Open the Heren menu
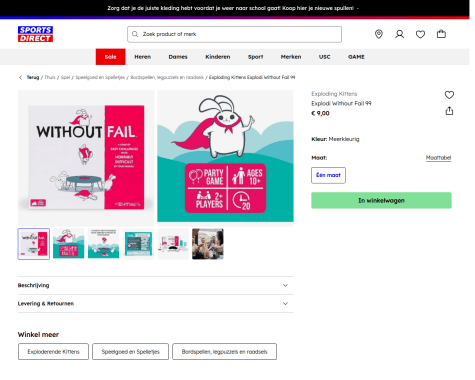This screenshot has width=475, height=380. pos(143,57)
